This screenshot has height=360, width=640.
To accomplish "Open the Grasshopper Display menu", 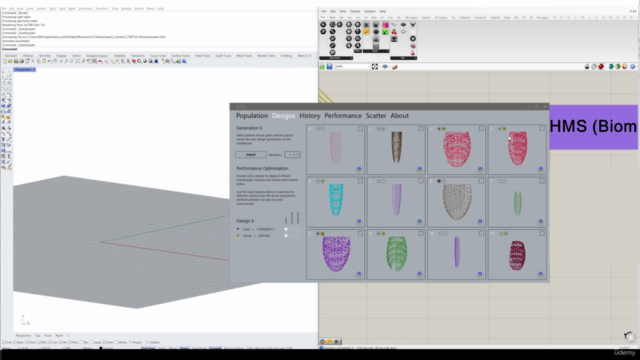I will pos(355,11).
